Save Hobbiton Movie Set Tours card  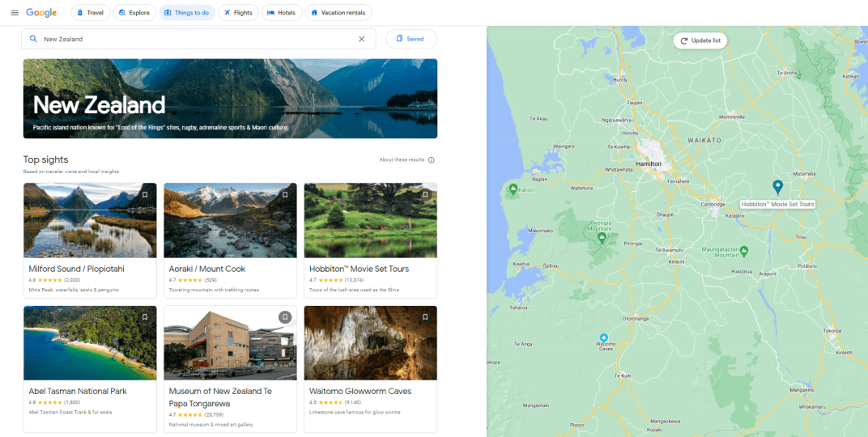coord(425,195)
